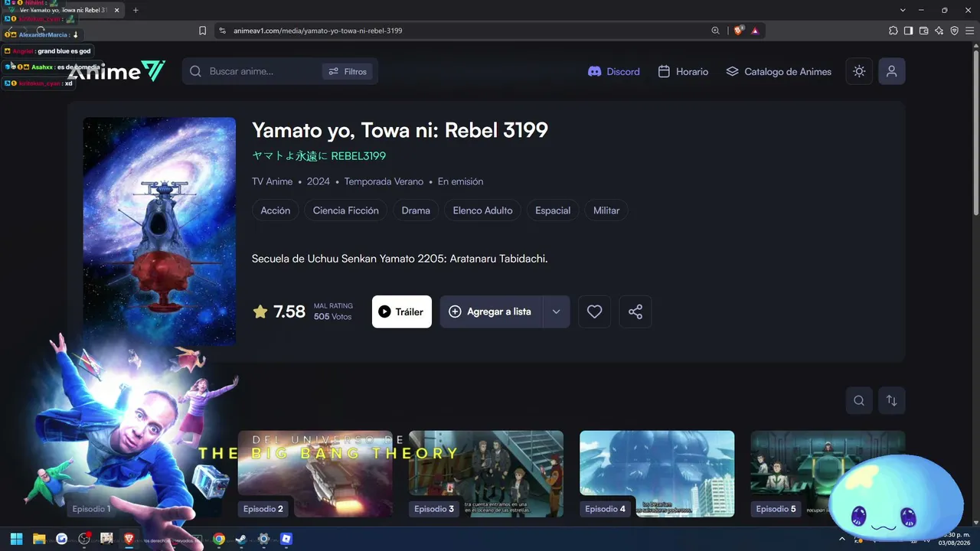This screenshot has width=980, height=551.
Task: Close the Ver Yamato yo tab
Action: 116,10
